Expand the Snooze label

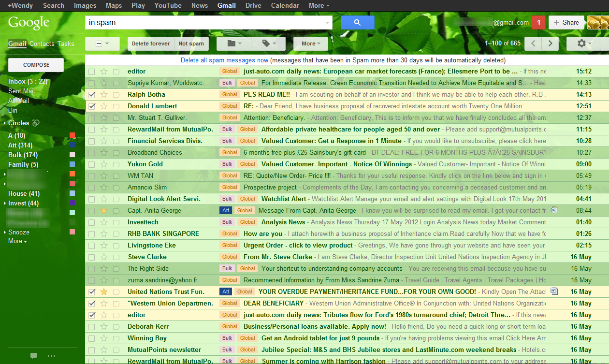(5, 233)
